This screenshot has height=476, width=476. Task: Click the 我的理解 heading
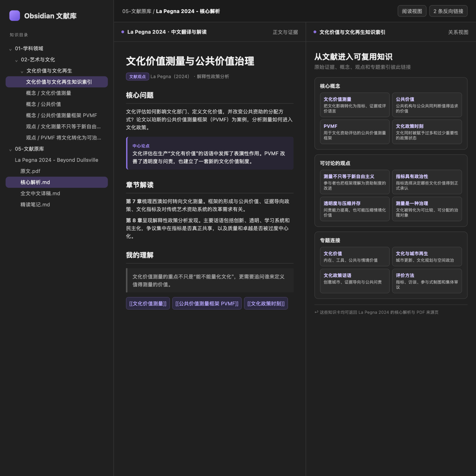(x=140, y=255)
